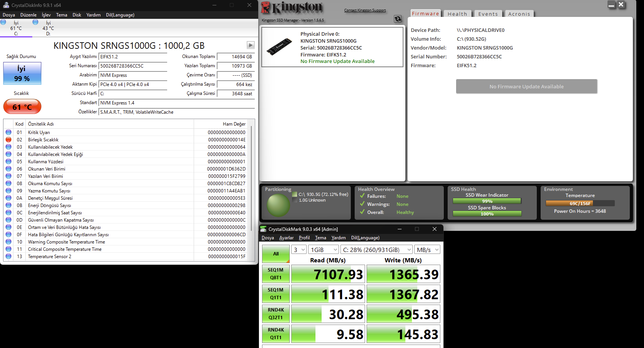Click the Kingston refresh icon button

[x=398, y=19]
